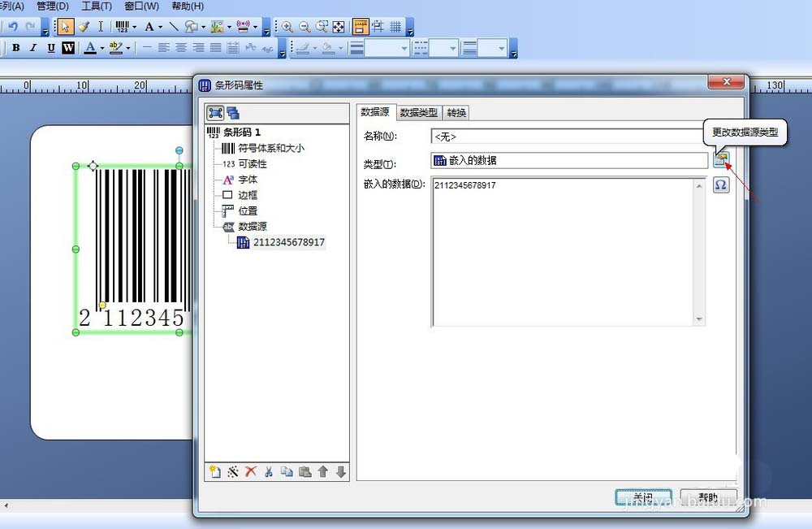
Task: Switch to the 数据类型 tab
Action: click(x=419, y=112)
